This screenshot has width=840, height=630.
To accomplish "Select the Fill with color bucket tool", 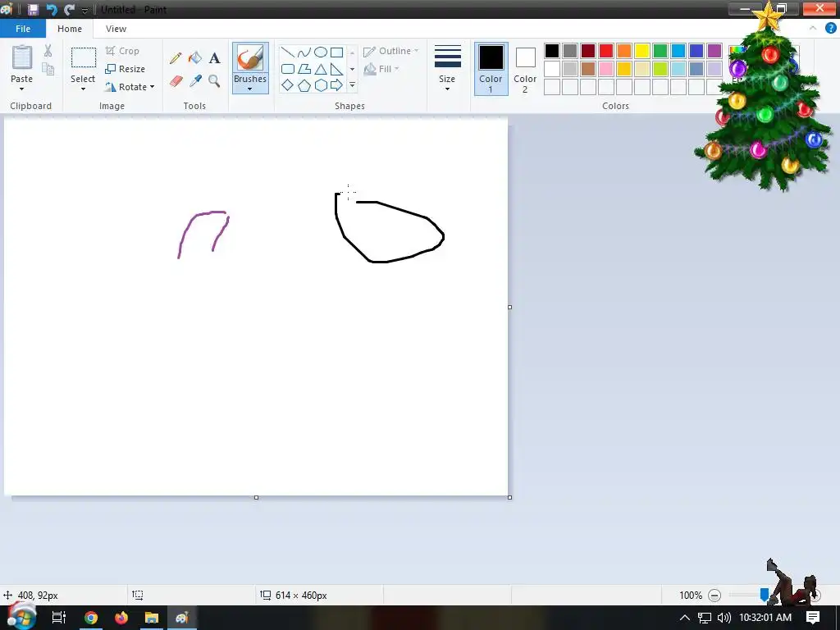I will point(195,57).
